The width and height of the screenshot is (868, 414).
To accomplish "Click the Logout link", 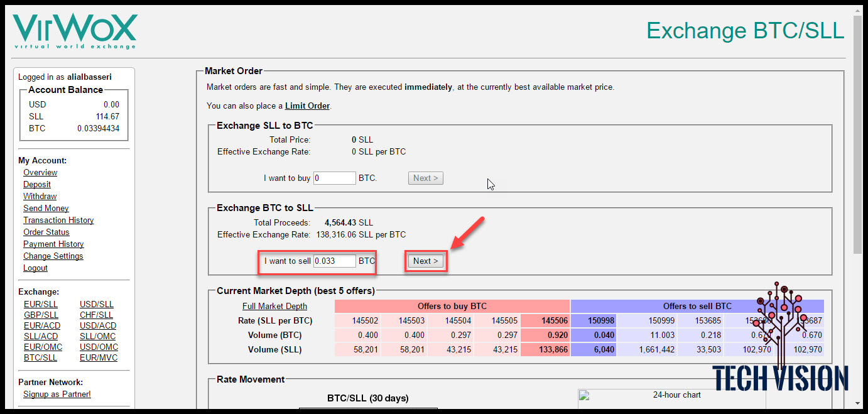I will [x=35, y=268].
